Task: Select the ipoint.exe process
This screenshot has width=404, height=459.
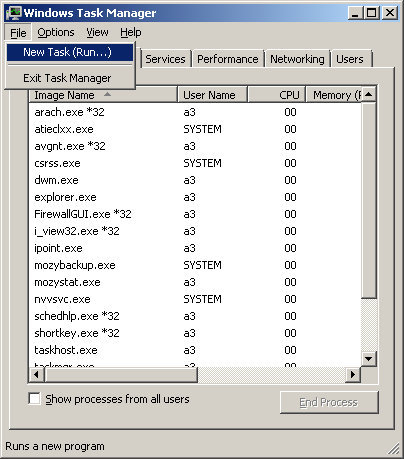Action: pyautogui.click(x=195, y=248)
